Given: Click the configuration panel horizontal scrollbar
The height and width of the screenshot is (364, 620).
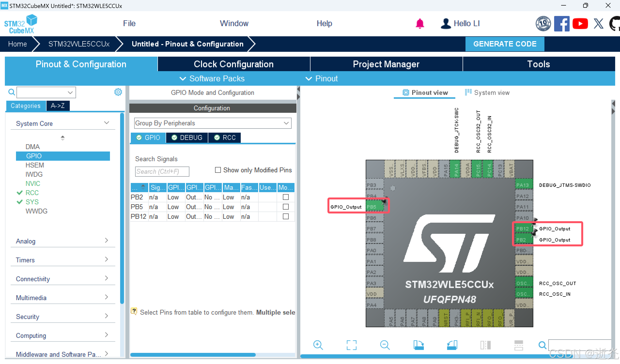Looking at the screenshot, I should coord(193,355).
